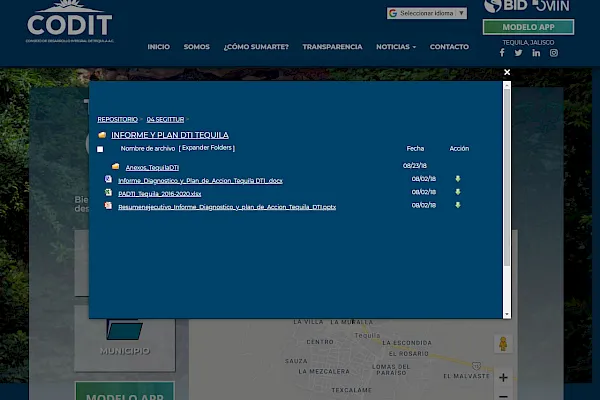Download Resumenejecutivo pptx via green arrow

point(458,205)
